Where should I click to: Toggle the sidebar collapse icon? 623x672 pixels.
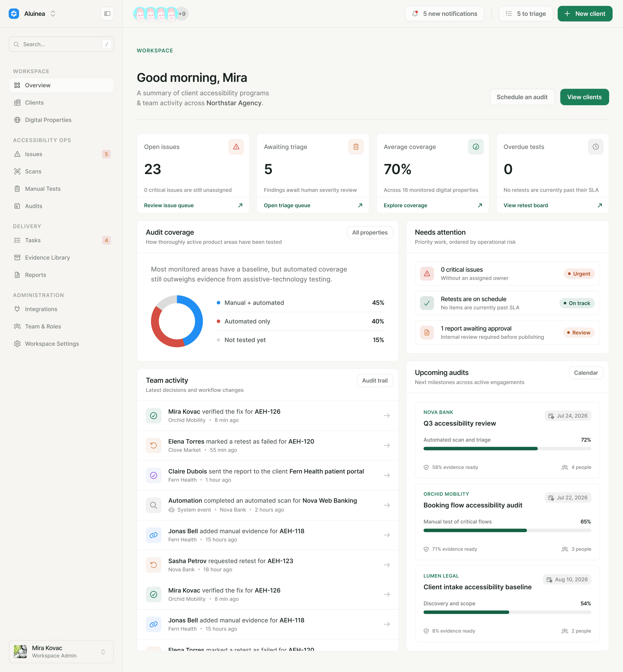point(107,14)
